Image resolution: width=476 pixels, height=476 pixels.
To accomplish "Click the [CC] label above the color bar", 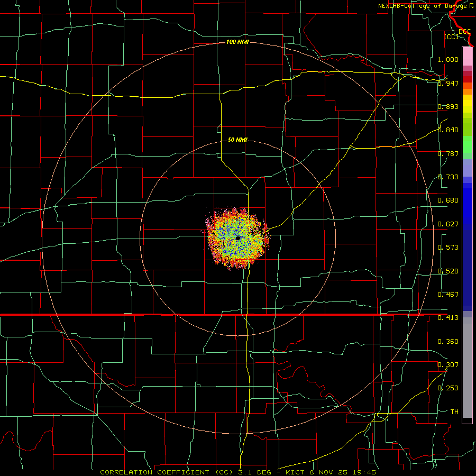I will click(452, 36).
